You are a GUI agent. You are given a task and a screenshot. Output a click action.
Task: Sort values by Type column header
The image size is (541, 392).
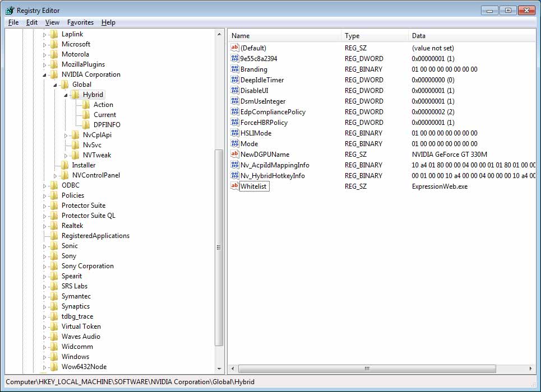tap(374, 35)
